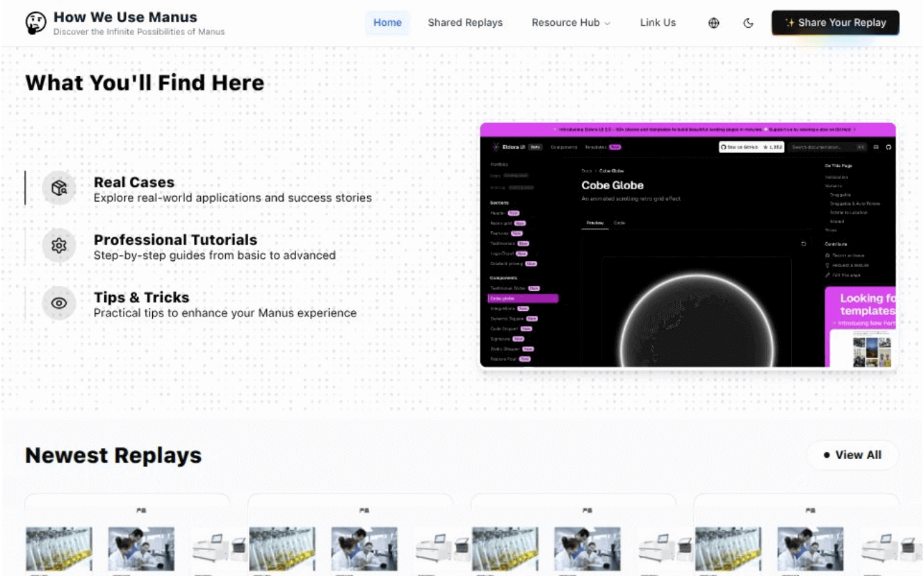924x576 pixels.
Task: Open the last replay card on the right
Action: (796, 536)
